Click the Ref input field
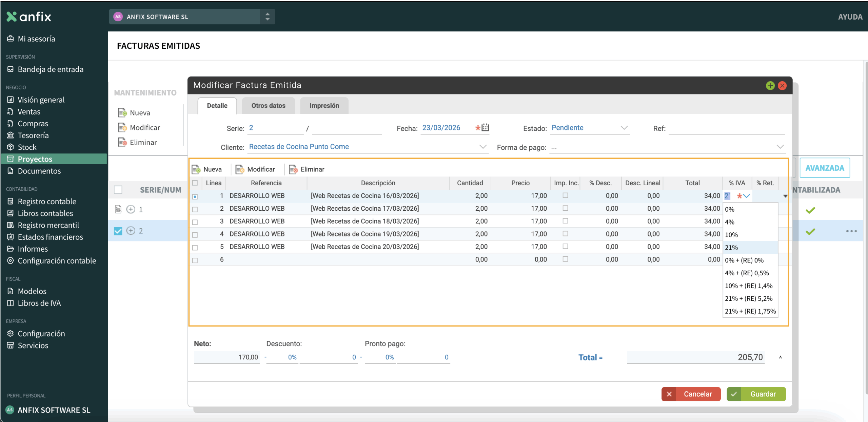The height and width of the screenshot is (422, 868). pos(726,129)
